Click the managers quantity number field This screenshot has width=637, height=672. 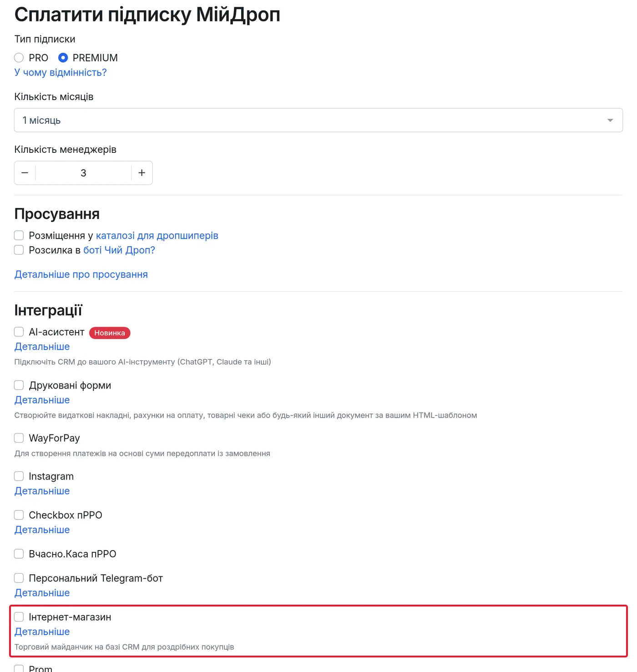(x=83, y=173)
